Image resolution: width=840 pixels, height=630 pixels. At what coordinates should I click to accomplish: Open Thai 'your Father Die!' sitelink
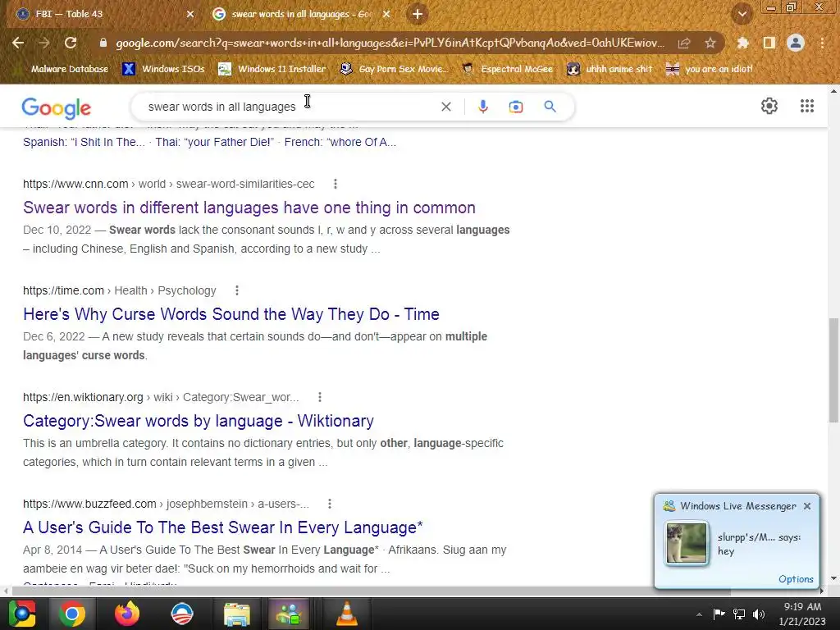click(214, 142)
